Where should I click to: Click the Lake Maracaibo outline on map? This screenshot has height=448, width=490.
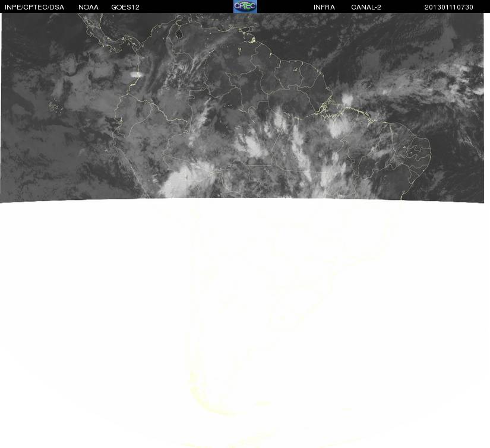pyautogui.click(x=179, y=33)
